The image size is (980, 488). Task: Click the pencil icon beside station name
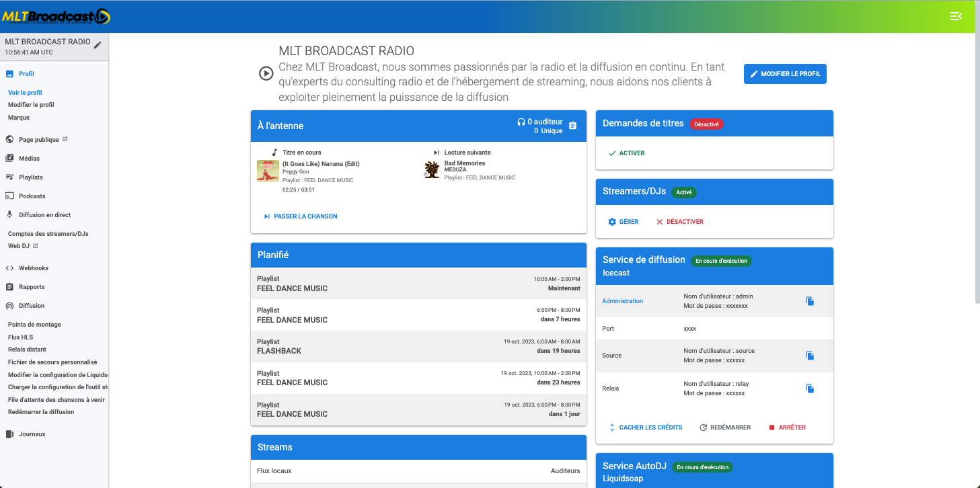98,45
